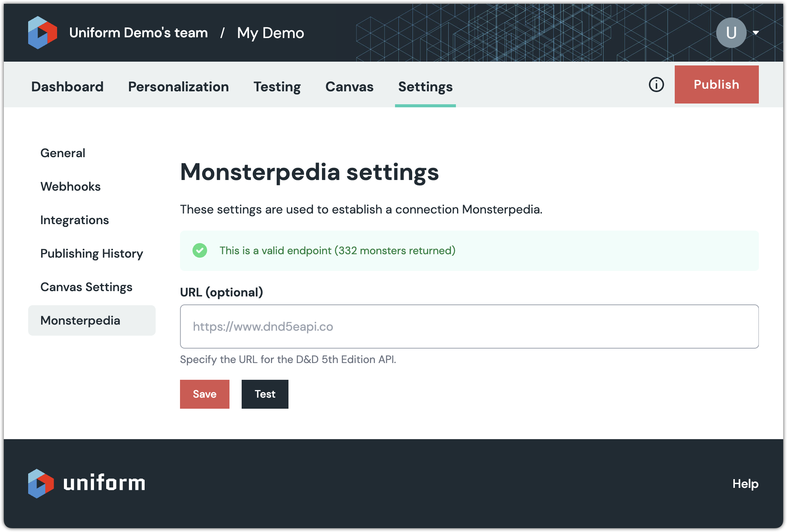Open the Dashboard tab
This screenshot has height=532, width=787.
(67, 87)
